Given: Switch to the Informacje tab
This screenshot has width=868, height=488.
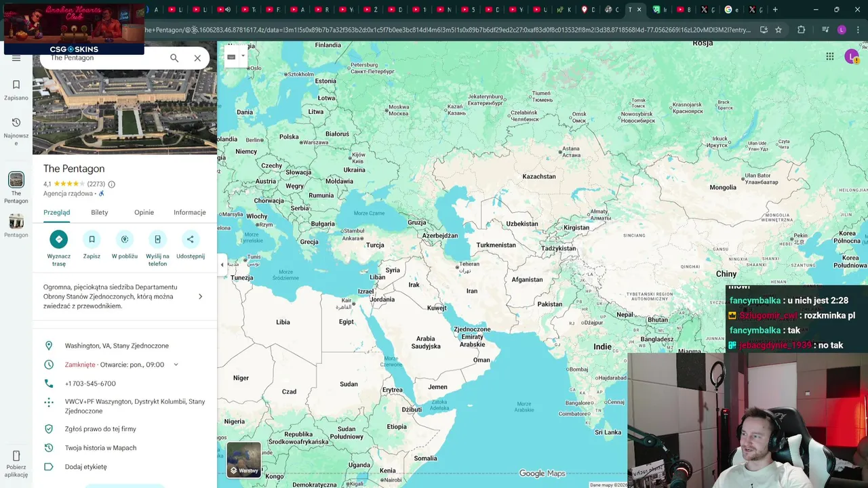Looking at the screenshot, I should pos(190,212).
